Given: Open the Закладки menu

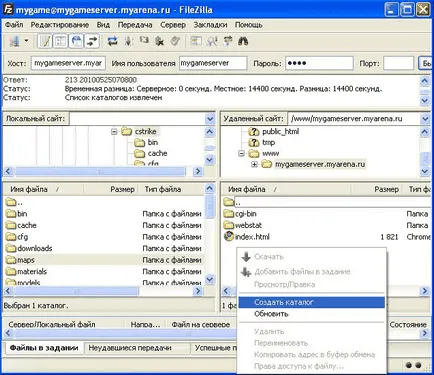Looking at the screenshot, I should point(210,25).
